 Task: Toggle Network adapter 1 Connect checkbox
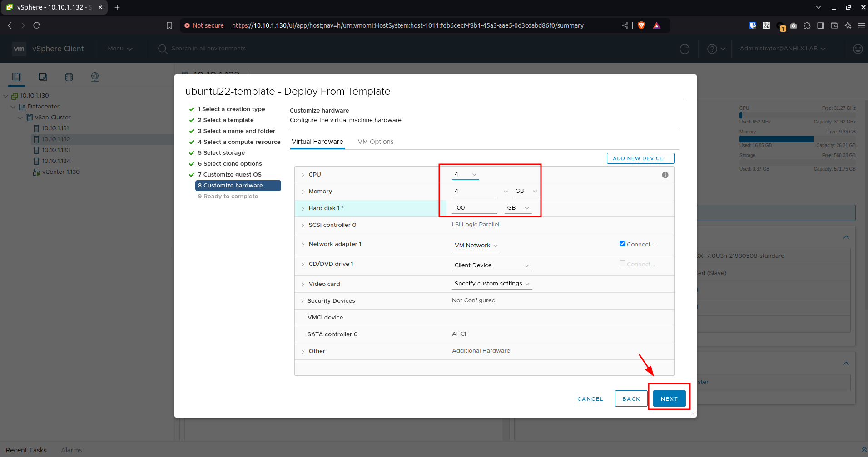(622, 244)
